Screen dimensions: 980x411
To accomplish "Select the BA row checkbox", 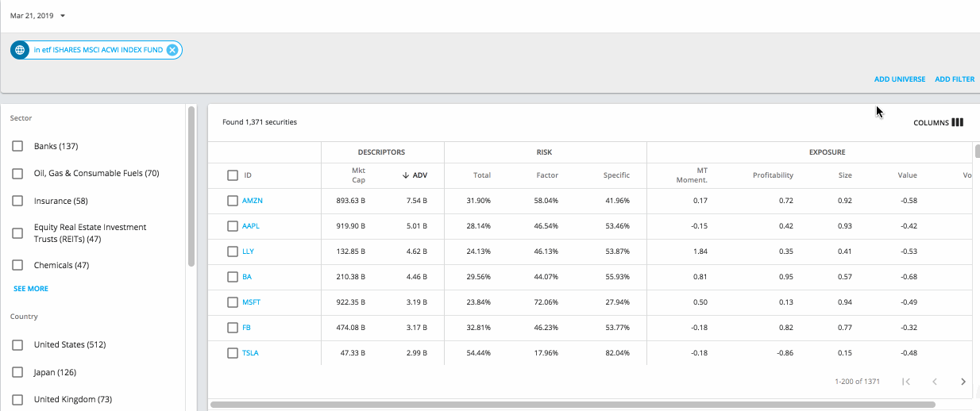I will 233,277.
